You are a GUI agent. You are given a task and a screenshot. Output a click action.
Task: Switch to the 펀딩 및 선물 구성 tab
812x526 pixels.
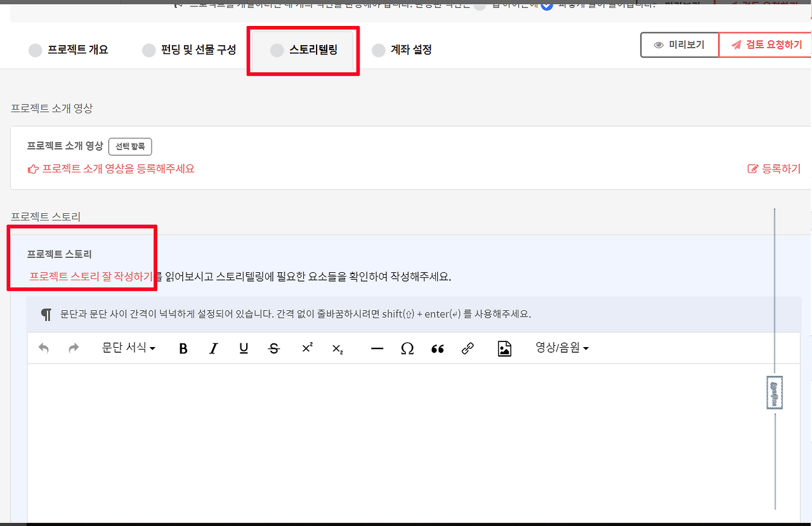189,49
